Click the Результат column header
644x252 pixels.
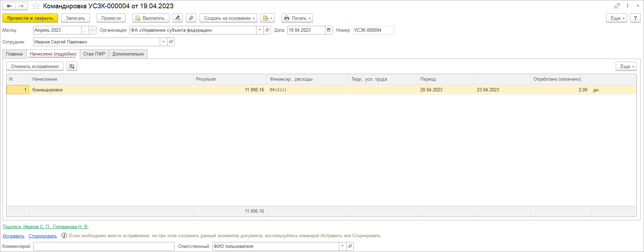[x=230, y=79]
